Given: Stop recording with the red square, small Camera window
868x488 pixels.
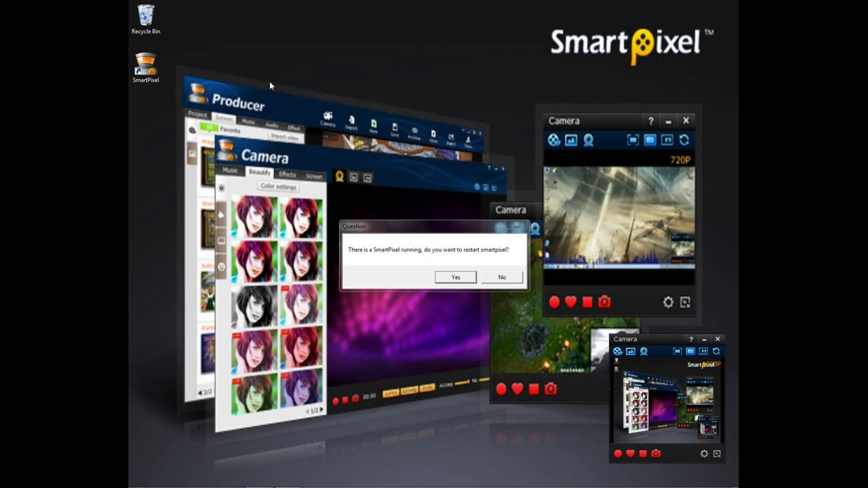Looking at the screenshot, I should point(643,453).
